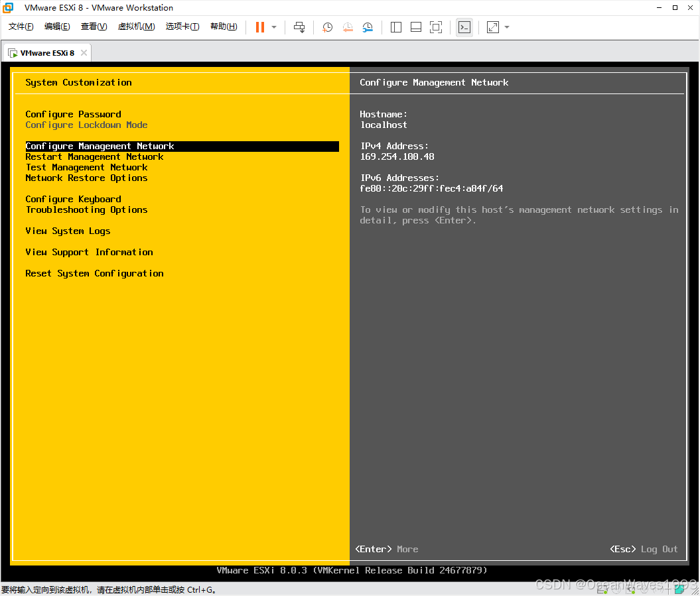The height and width of the screenshot is (596, 700).
Task: Open the 文件(F) menu
Action: (21, 27)
